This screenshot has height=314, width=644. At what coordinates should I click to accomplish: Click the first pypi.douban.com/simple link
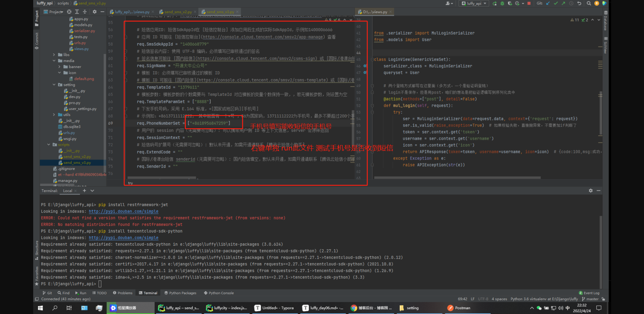(123, 211)
